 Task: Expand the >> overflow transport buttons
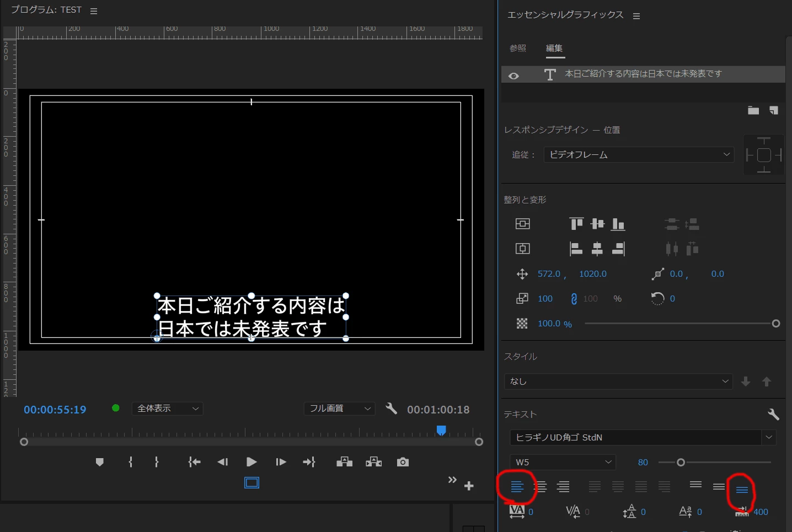point(452,480)
